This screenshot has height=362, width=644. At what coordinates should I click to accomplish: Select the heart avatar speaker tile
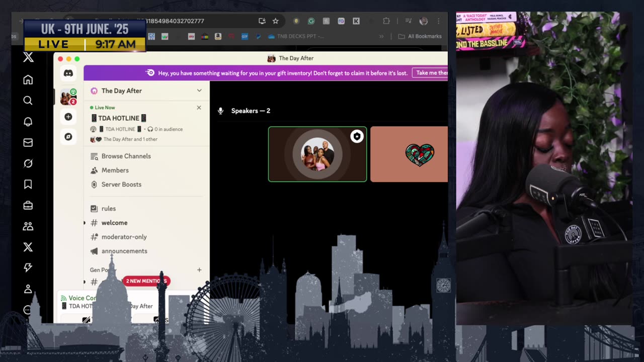409,154
